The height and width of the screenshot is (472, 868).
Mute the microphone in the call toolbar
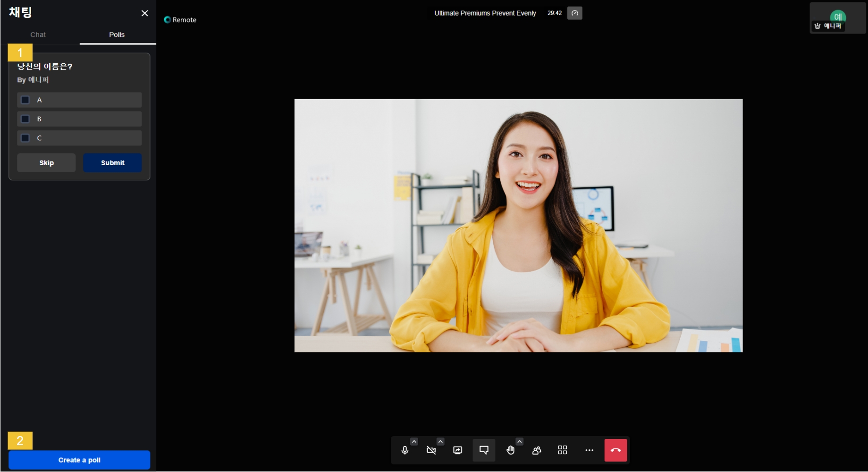tap(405, 450)
